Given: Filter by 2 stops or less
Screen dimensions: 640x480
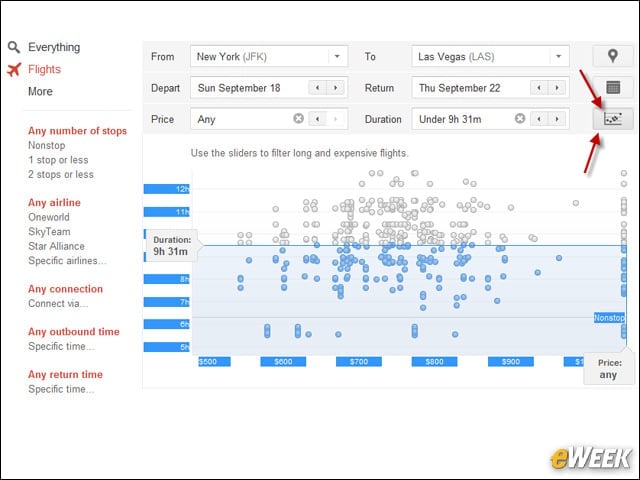Looking at the screenshot, I should tap(61, 175).
